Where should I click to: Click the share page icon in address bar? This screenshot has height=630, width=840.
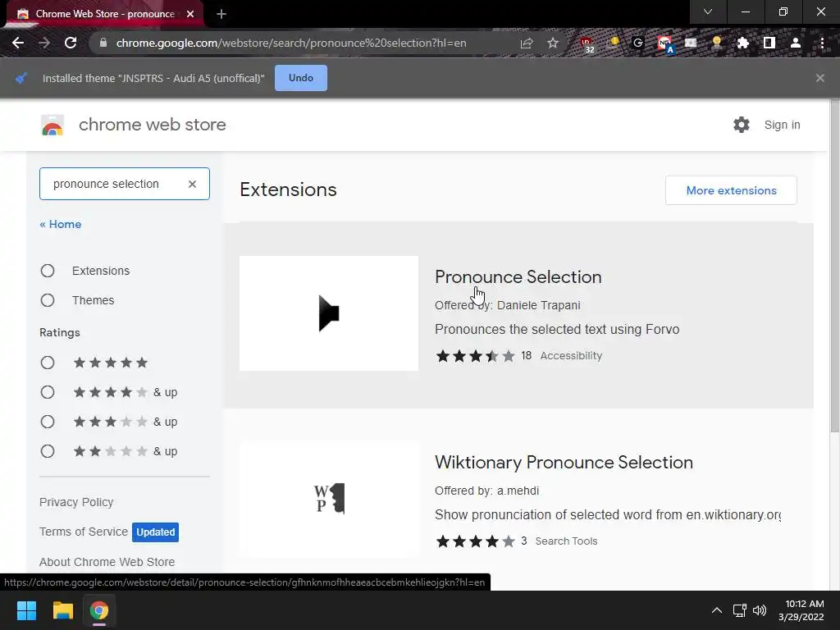527,43
